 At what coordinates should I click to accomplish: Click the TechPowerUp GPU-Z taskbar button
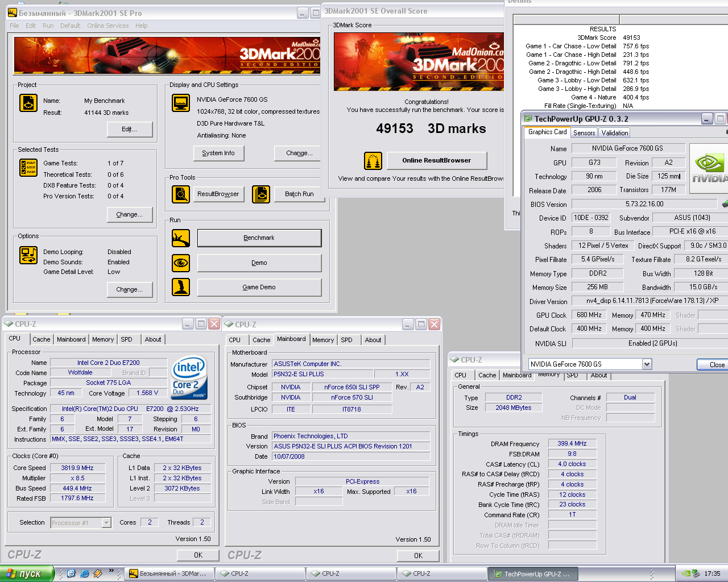tap(532, 574)
